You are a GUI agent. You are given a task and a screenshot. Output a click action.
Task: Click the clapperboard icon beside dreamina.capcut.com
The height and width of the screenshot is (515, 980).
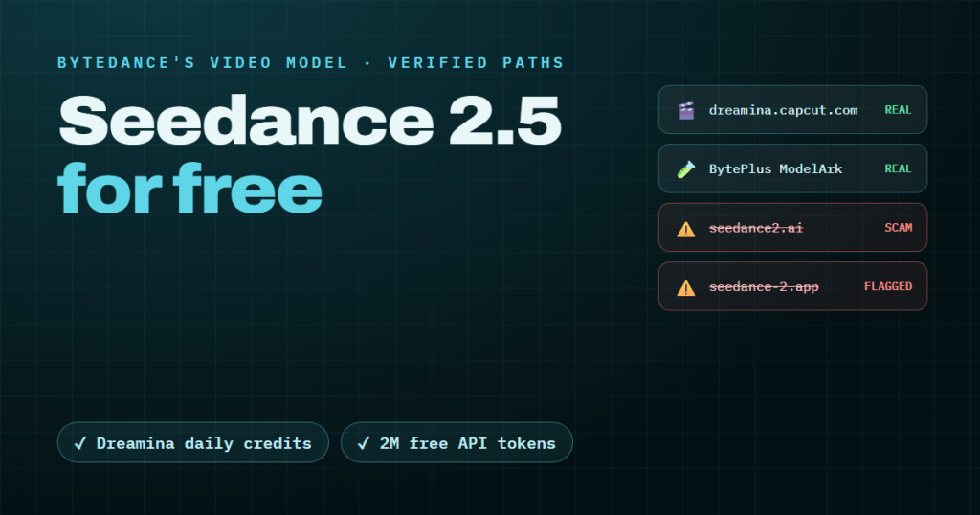point(686,111)
